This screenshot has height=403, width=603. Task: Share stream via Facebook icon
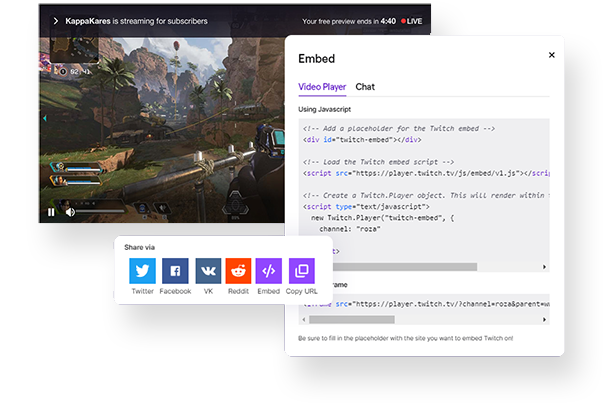click(175, 271)
